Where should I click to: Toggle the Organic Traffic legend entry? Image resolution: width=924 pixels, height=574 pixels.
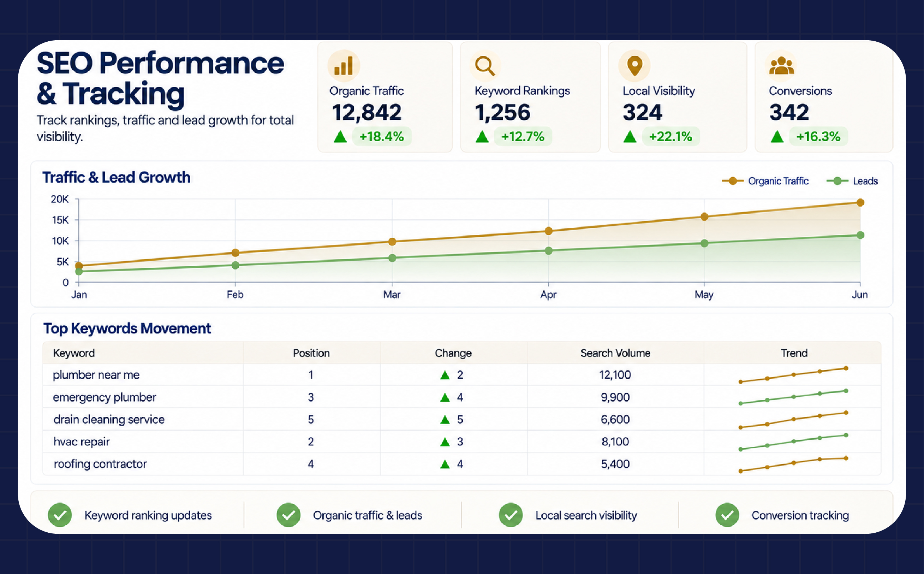[x=765, y=181]
